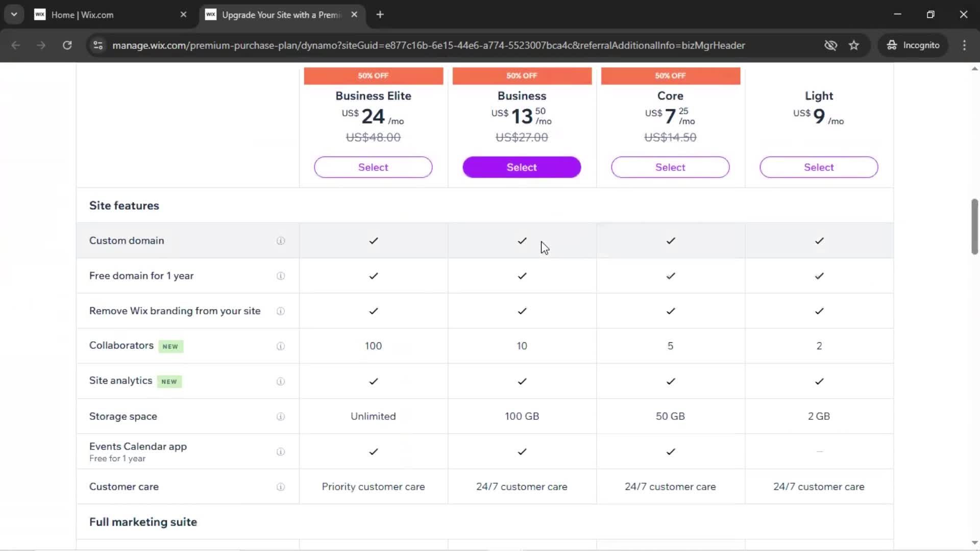Click the Custom domain row label

tap(127, 240)
